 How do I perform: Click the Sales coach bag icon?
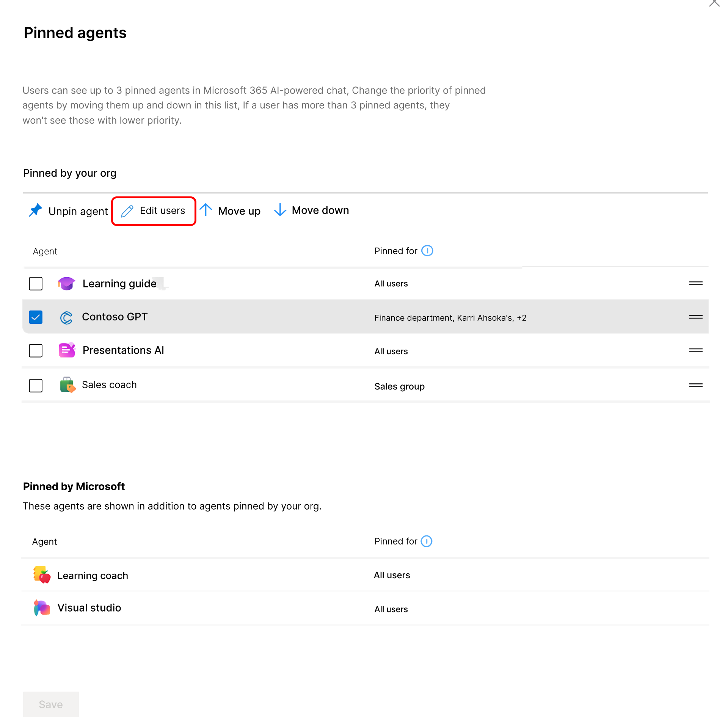click(67, 385)
